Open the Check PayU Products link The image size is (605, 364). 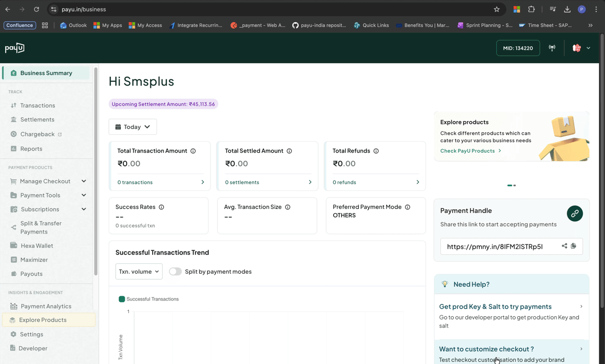[471, 151]
